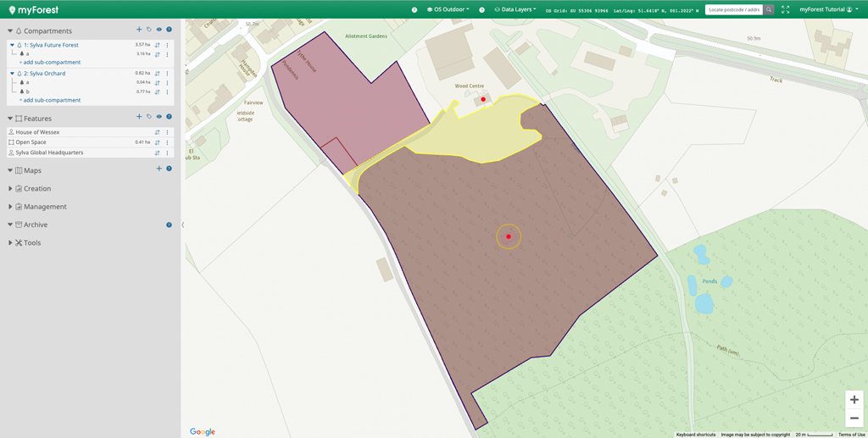Click add sub-compartment under Sylva Orchard

[50, 100]
